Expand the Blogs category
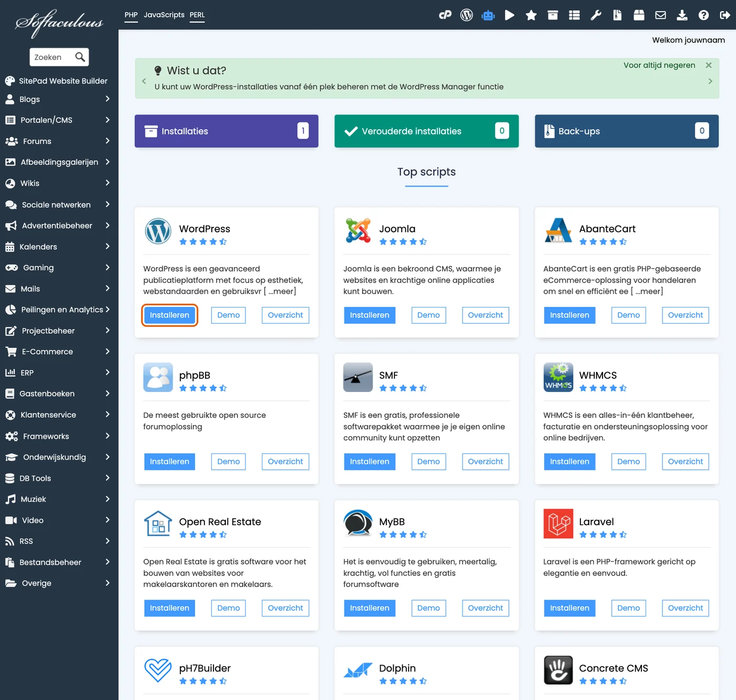Viewport: 736px width, 700px height. click(59, 99)
